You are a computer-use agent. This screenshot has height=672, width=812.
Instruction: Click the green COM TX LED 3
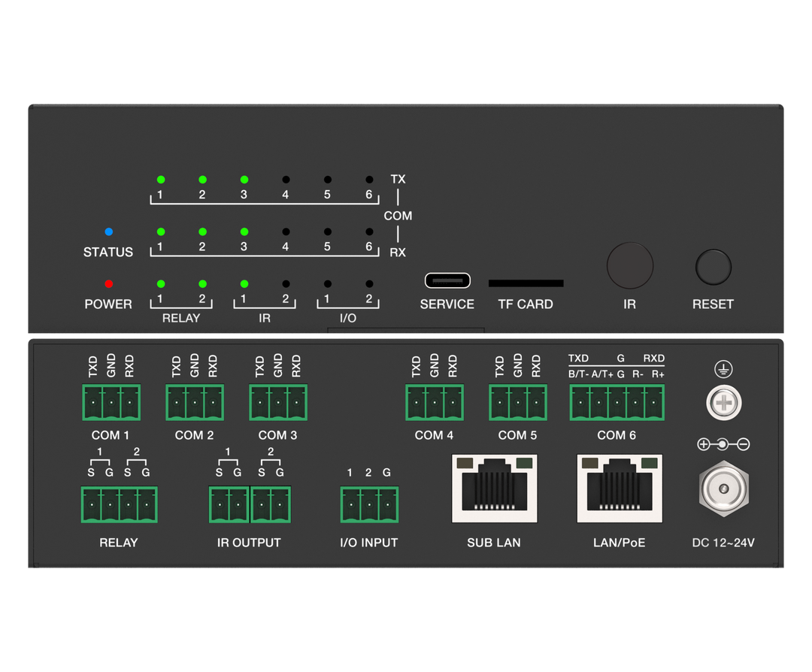pos(244,180)
